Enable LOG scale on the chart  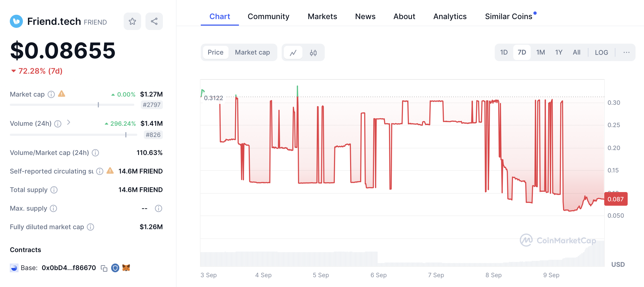pos(601,52)
